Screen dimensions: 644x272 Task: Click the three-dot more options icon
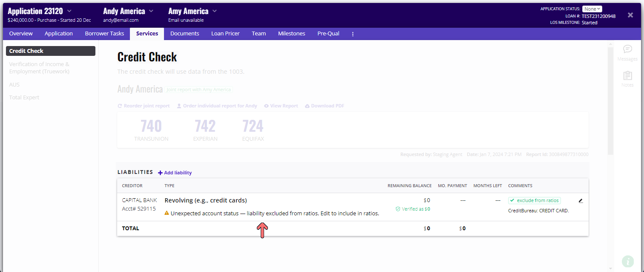click(x=353, y=34)
